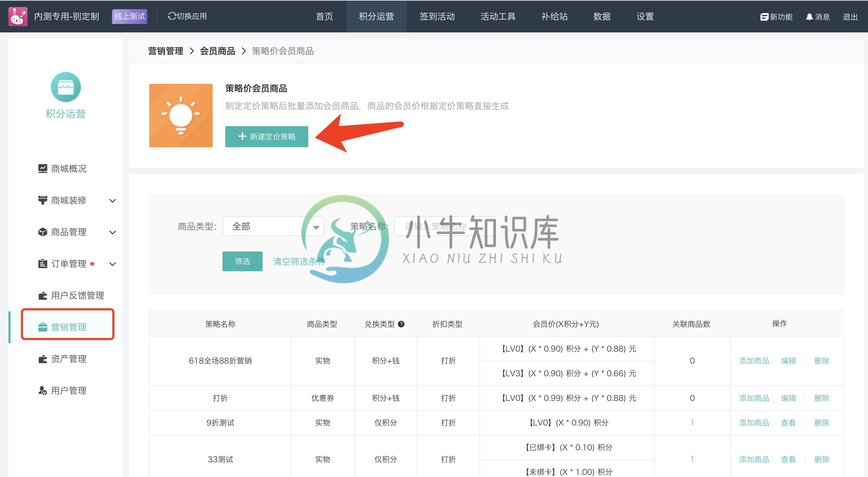Image resolution: width=868 pixels, height=477 pixels.
Task: Click 退出 to log out
Action: tap(850, 17)
